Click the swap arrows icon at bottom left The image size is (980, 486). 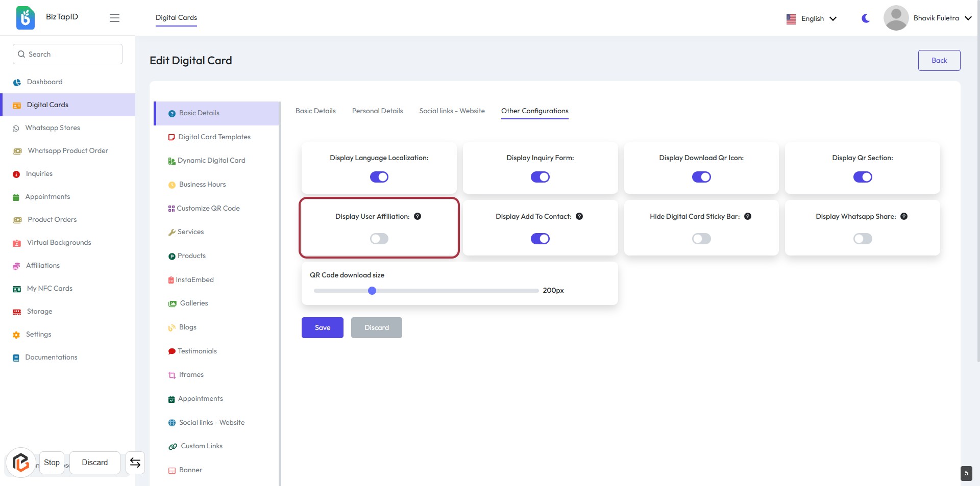135,463
